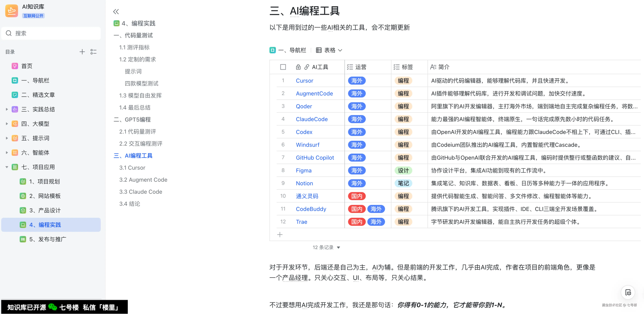The image size is (644, 314).
Task: Toggle the select-all checkbox in the table header
Action: coord(283,67)
